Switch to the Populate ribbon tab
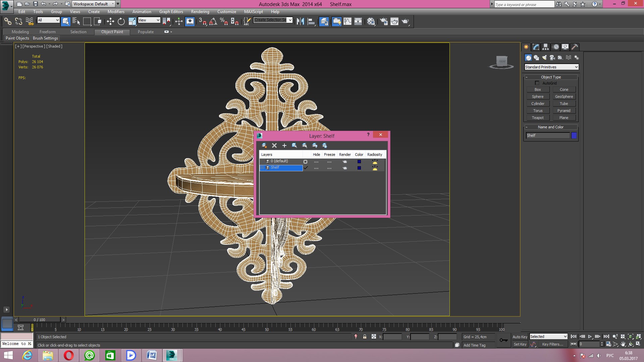644x362 pixels. [146, 32]
